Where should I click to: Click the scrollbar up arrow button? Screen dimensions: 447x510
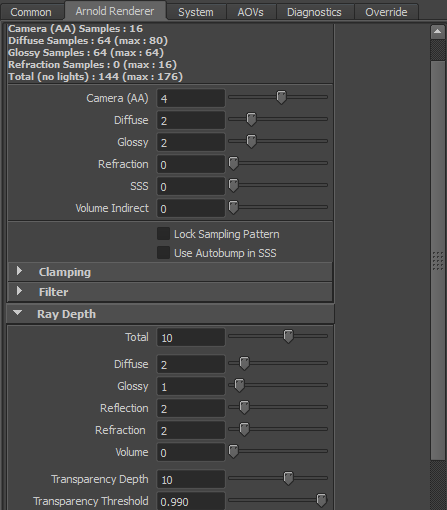pos(437,32)
